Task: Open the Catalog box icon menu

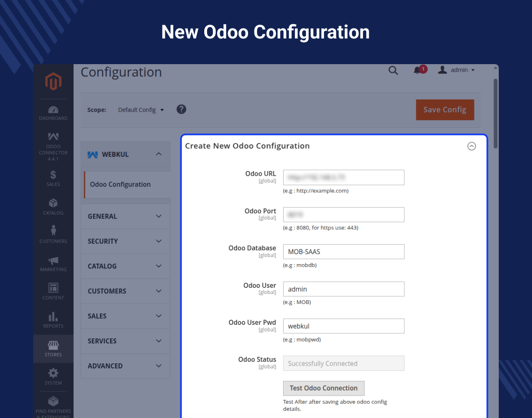Action: [53, 207]
